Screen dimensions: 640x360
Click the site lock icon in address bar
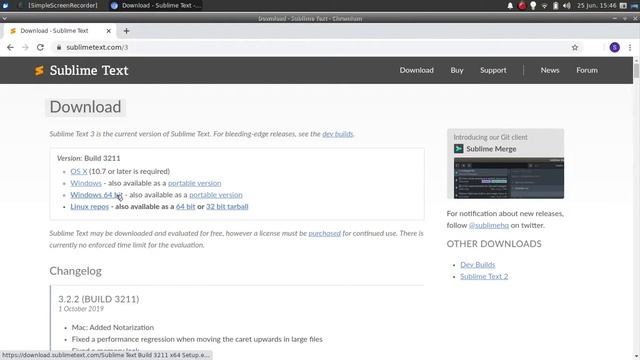pyautogui.click(x=59, y=47)
